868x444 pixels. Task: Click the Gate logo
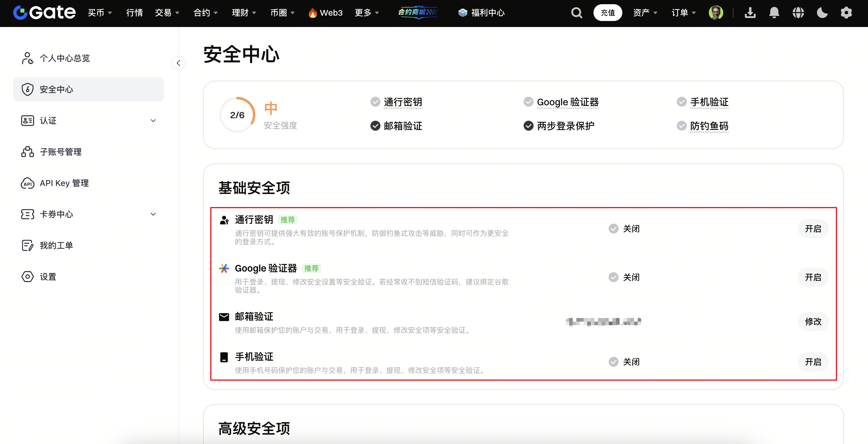point(44,13)
